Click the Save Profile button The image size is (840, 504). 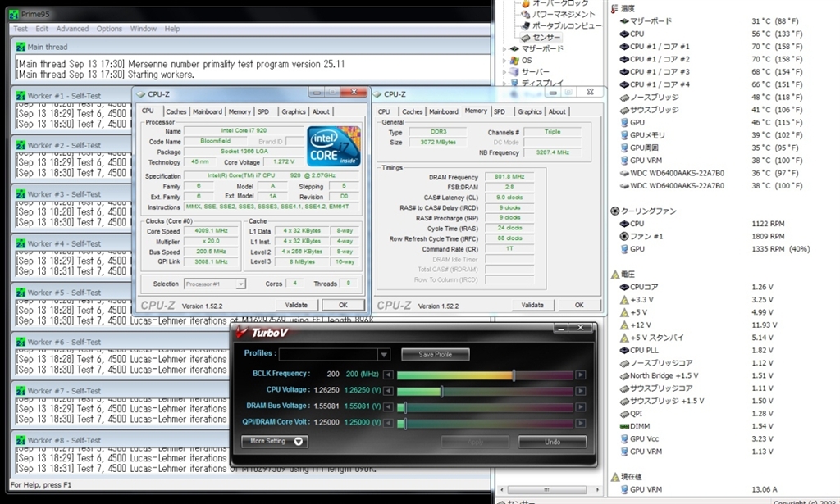[436, 354]
